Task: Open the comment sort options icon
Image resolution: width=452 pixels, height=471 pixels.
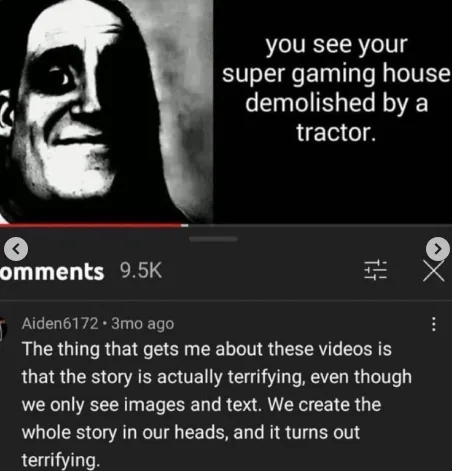Action: coord(376,270)
